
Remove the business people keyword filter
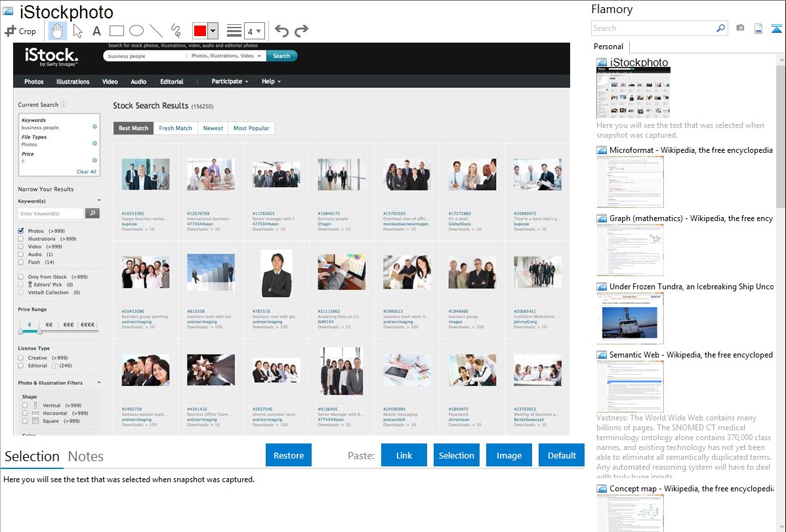tap(94, 127)
